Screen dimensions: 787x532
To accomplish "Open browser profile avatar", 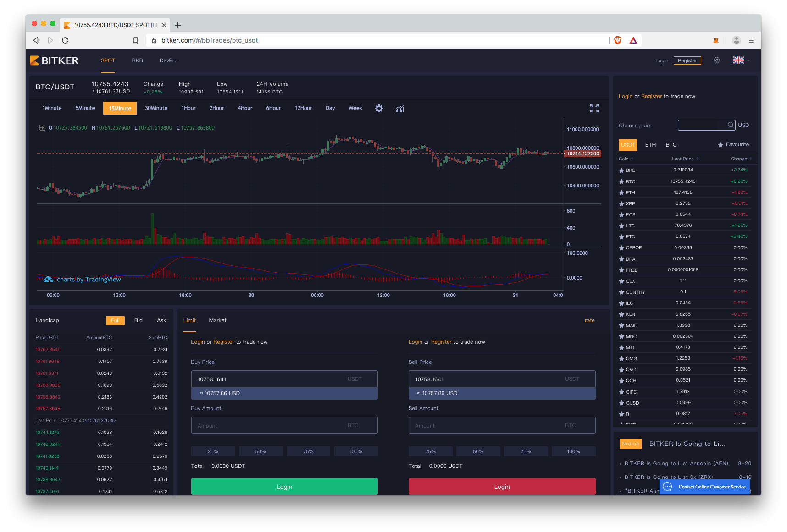I will (737, 40).
